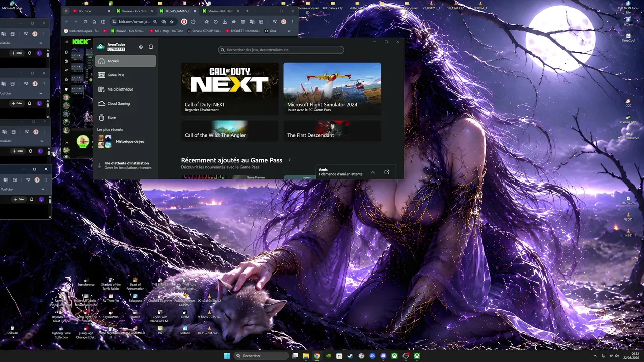Open the Call of the Wild: The Angler card

point(229,131)
